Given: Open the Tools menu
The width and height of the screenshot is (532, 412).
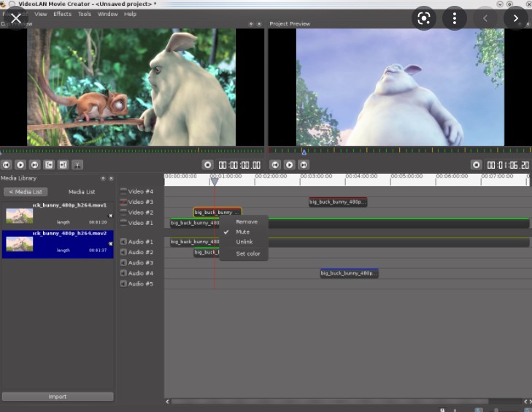Looking at the screenshot, I should click(85, 14).
